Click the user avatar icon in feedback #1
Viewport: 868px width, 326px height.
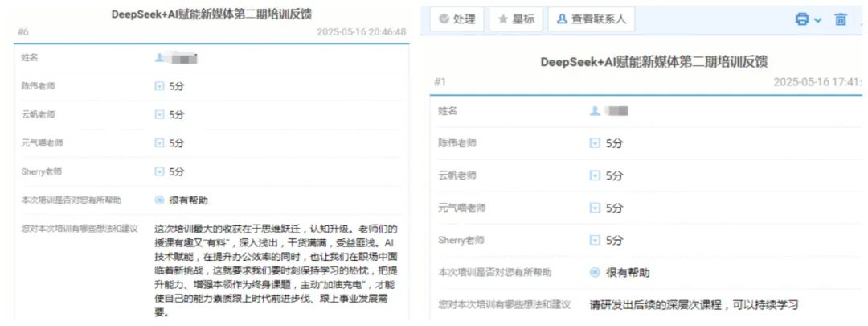pos(595,111)
